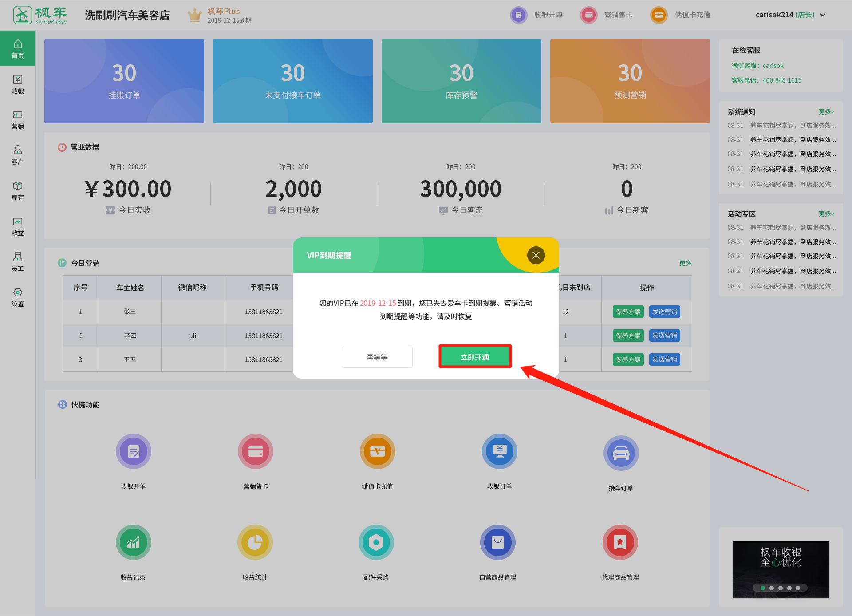Open 自营商品管理 quick function icon
The height and width of the screenshot is (616, 852).
498,542
